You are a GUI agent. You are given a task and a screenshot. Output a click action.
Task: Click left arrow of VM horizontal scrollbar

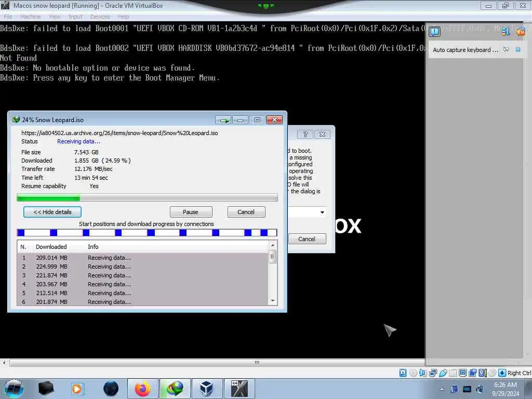point(4,363)
